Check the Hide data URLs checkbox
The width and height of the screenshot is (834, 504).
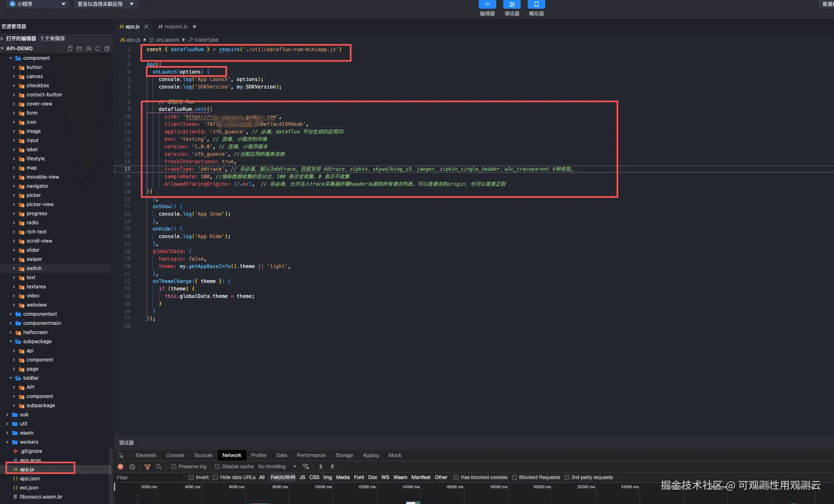215,477
